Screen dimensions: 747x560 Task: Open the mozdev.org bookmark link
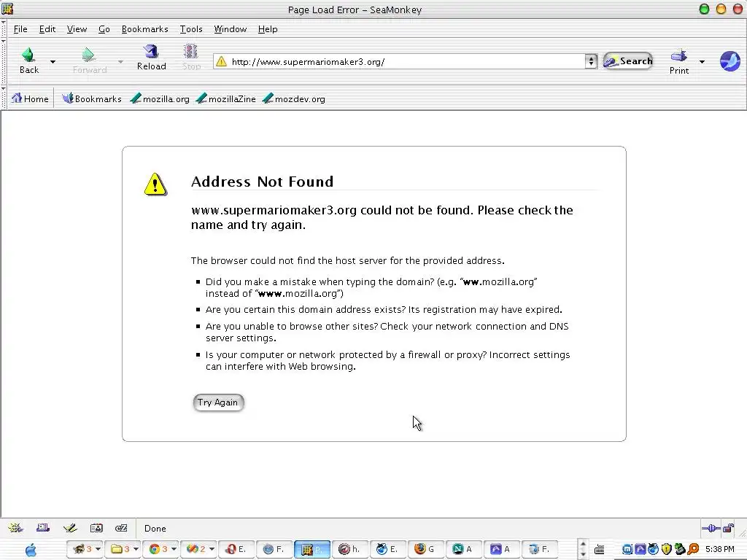293,98
